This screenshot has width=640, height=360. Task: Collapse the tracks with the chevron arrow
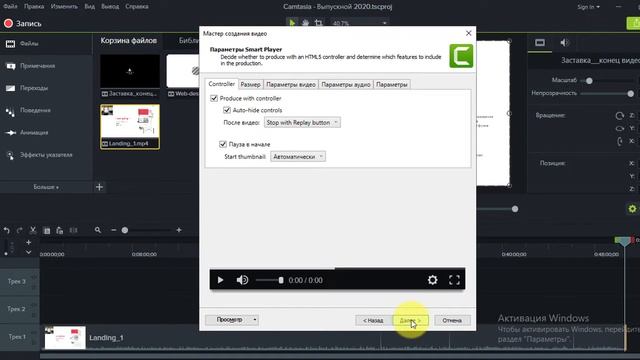(29, 252)
